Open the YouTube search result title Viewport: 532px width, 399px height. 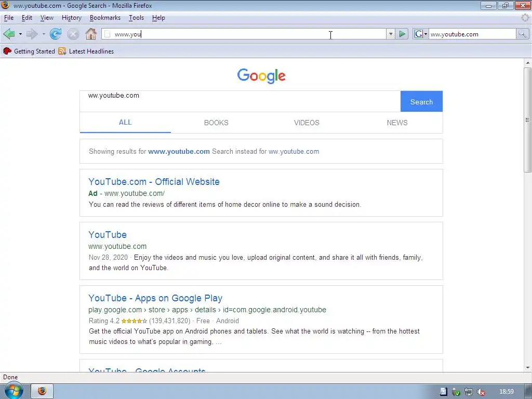(x=108, y=234)
